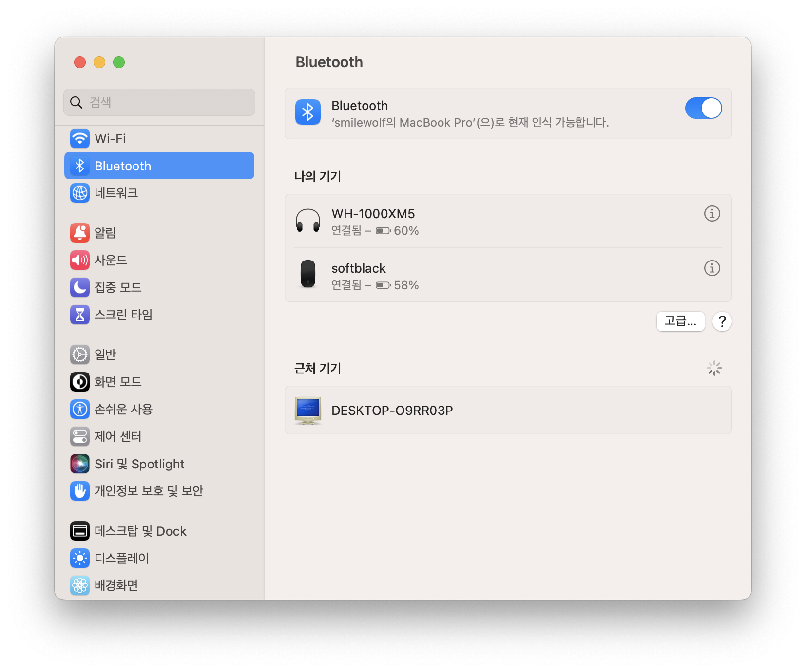806x672 pixels.
Task: Click the WH-1000XM5 device name
Action: (x=373, y=214)
